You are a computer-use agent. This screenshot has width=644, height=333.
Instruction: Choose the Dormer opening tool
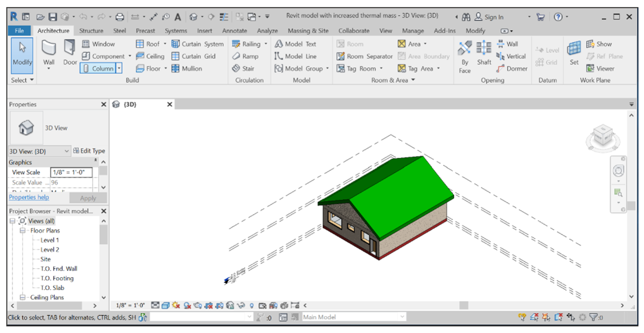point(512,69)
